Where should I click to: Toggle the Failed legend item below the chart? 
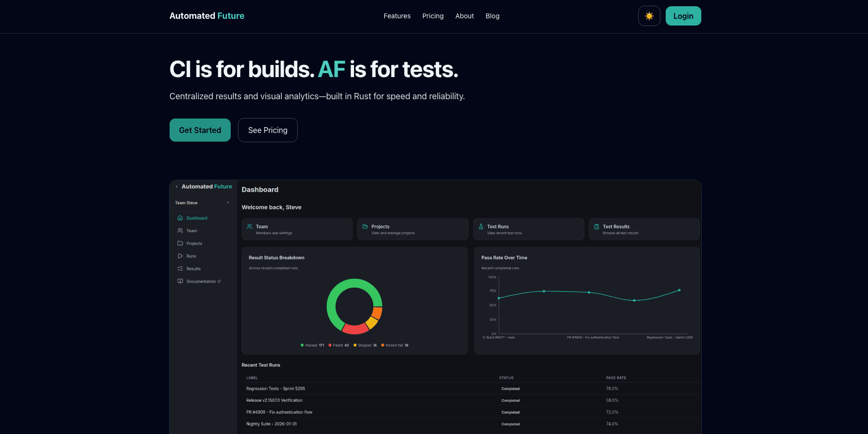coord(339,345)
